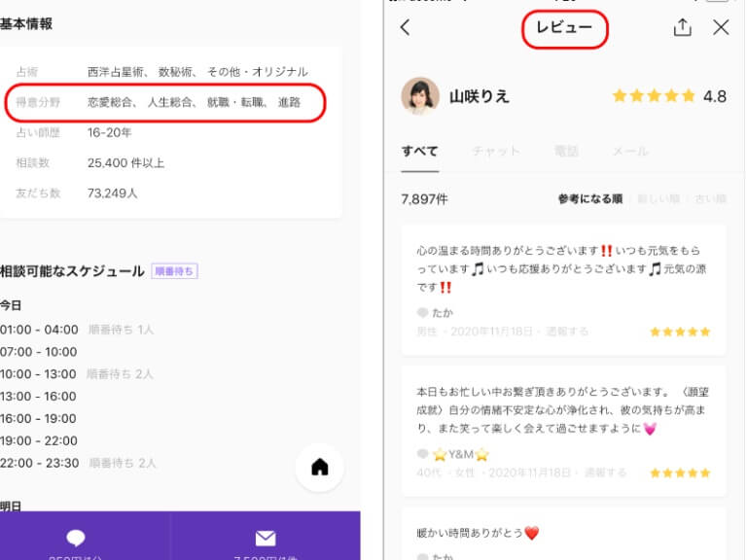Tap the home floating button
Image resolution: width=747 pixels, height=560 pixels.
[x=319, y=468]
